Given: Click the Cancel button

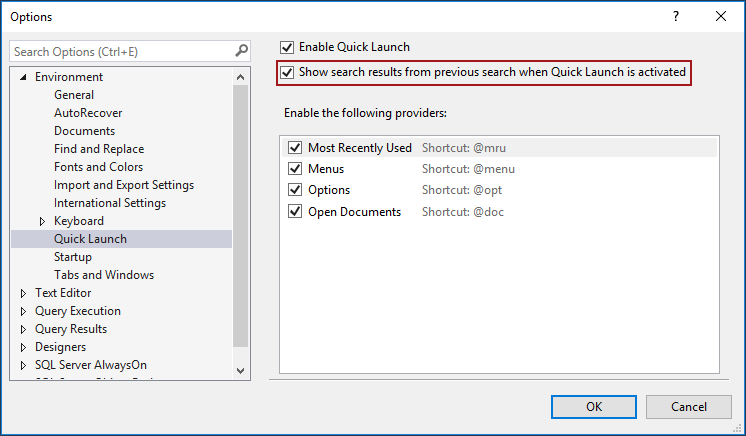Looking at the screenshot, I should (689, 407).
